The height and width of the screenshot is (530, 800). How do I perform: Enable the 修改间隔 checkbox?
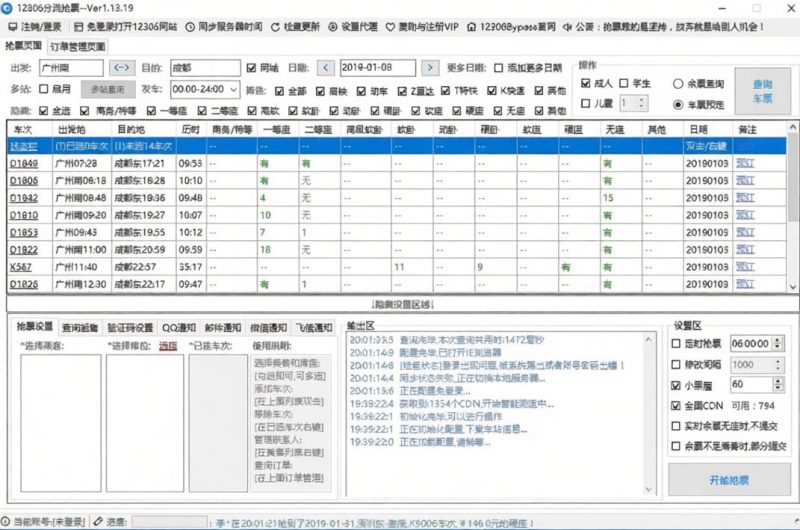(x=676, y=364)
